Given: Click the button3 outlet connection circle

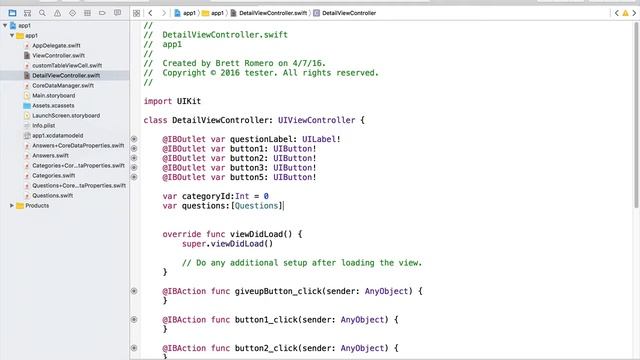Looking at the screenshot, I should click(x=134, y=168).
